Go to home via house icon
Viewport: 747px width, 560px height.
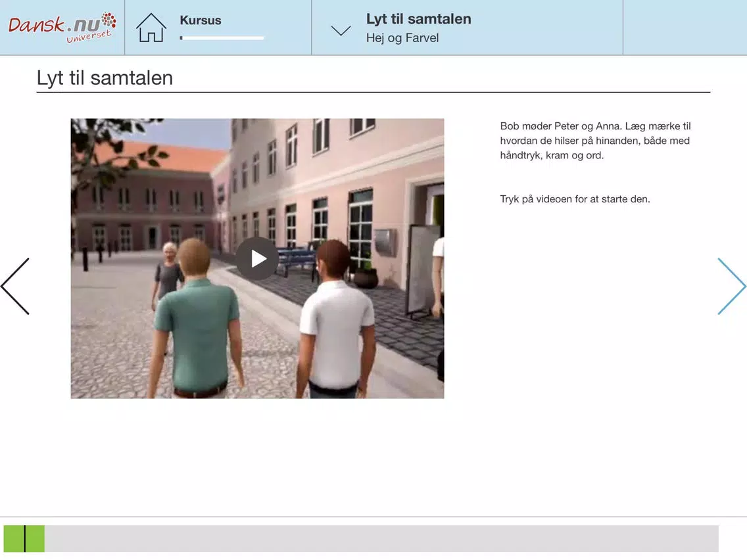point(151,27)
